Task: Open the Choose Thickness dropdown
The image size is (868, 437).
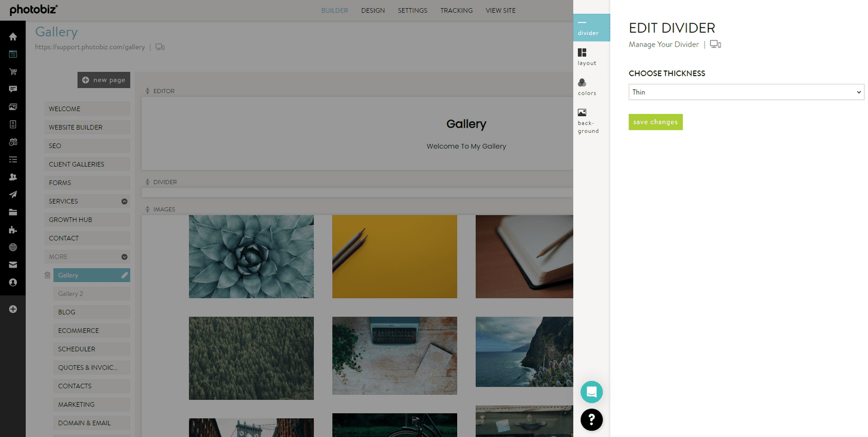Action: (746, 92)
